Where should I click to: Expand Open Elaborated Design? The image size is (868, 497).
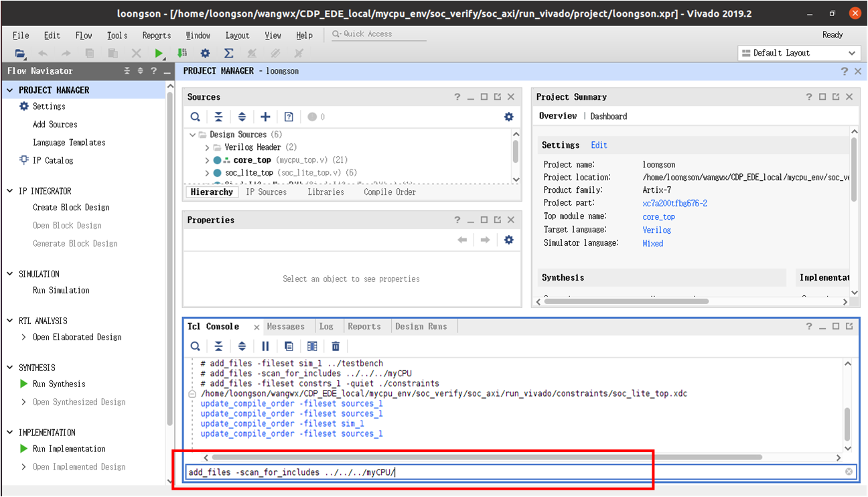coord(24,338)
